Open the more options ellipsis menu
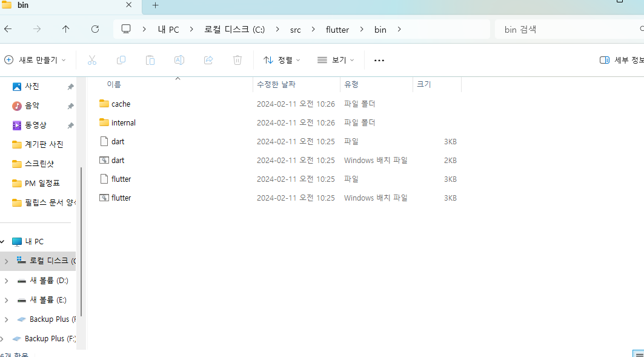This screenshot has width=644, height=357. pyautogui.click(x=379, y=61)
